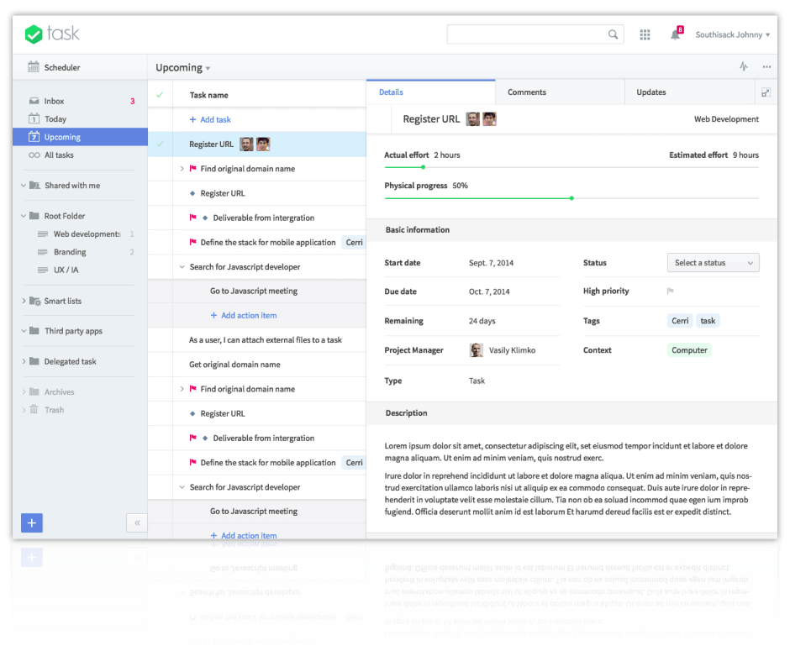Click the second assignee avatar in the details header

(x=490, y=119)
